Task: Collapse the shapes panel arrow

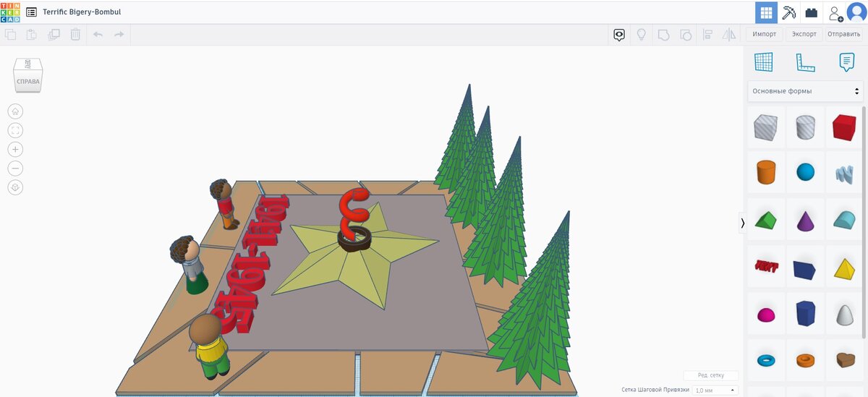Action: (742, 223)
